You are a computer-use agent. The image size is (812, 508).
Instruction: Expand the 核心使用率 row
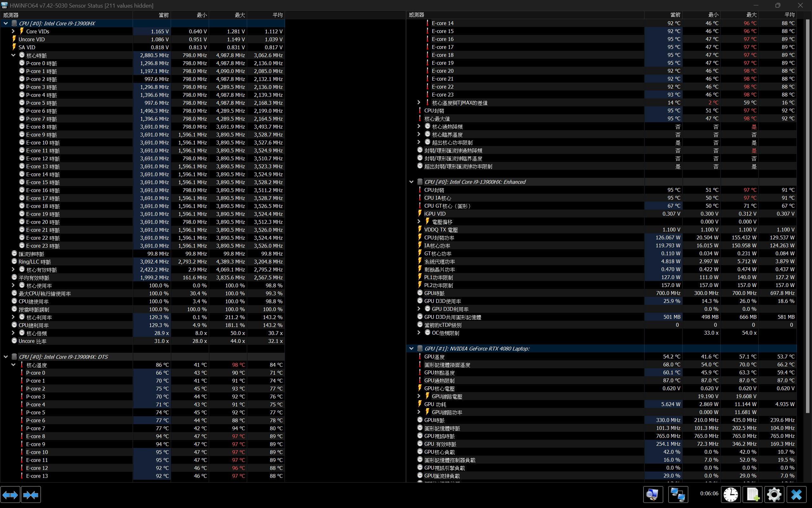click(x=13, y=285)
